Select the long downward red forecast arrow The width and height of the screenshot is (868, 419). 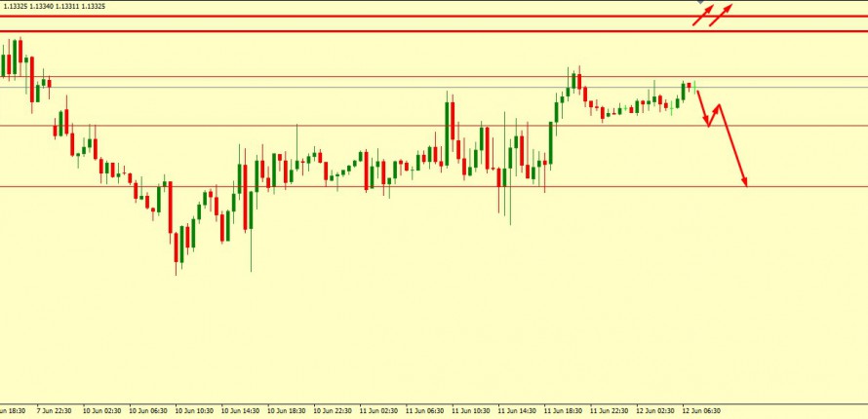[733, 144]
